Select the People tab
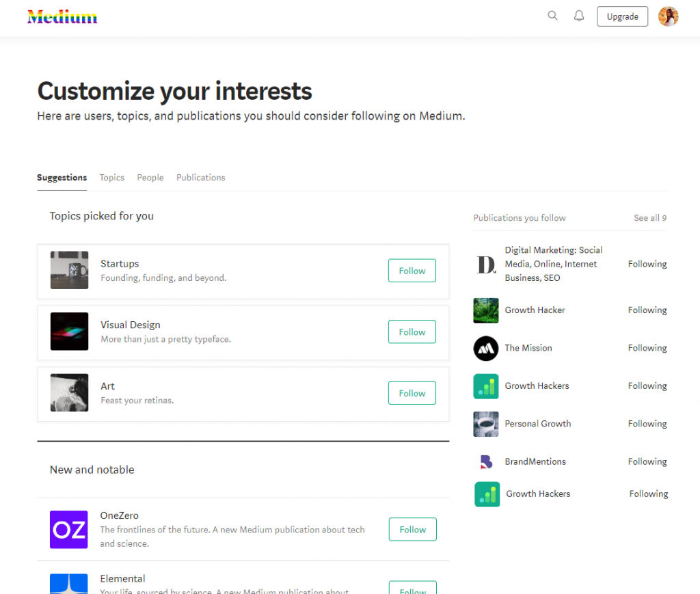Image resolution: width=700 pixels, height=594 pixels. pyautogui.click(x=150, y=177)
